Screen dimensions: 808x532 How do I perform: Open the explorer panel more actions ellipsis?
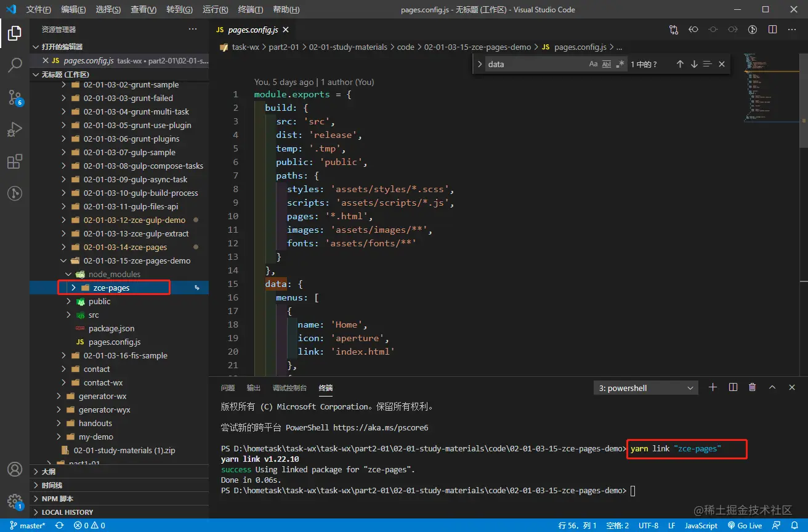(x=193, y=29)
